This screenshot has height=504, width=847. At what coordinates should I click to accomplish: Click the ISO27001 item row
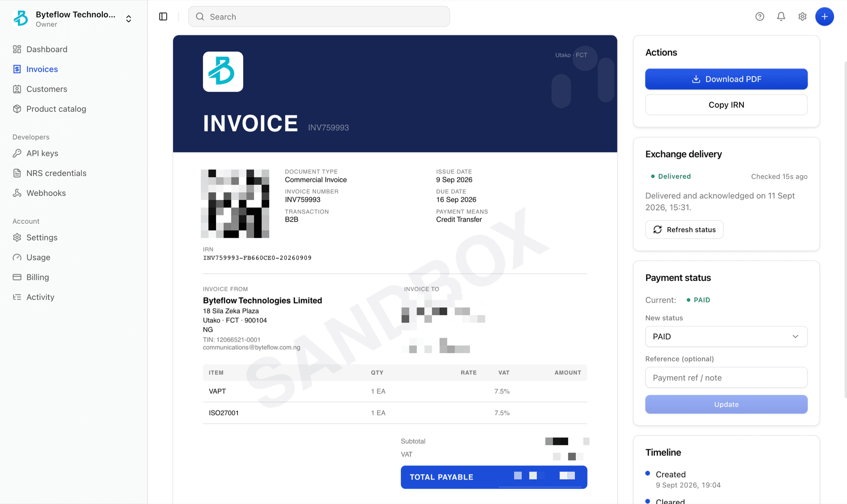click(x=395, y=413)
